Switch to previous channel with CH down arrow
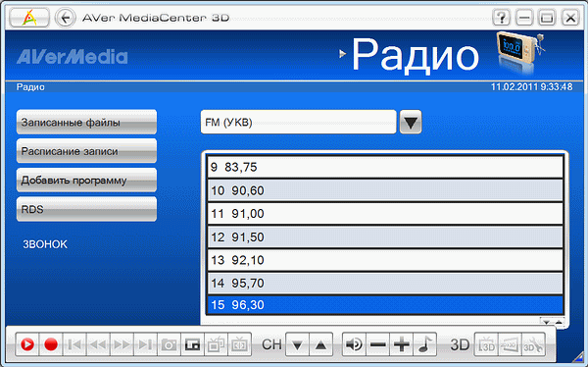The height and width of the screenshot is (367, 588). [x=297, y=344]
